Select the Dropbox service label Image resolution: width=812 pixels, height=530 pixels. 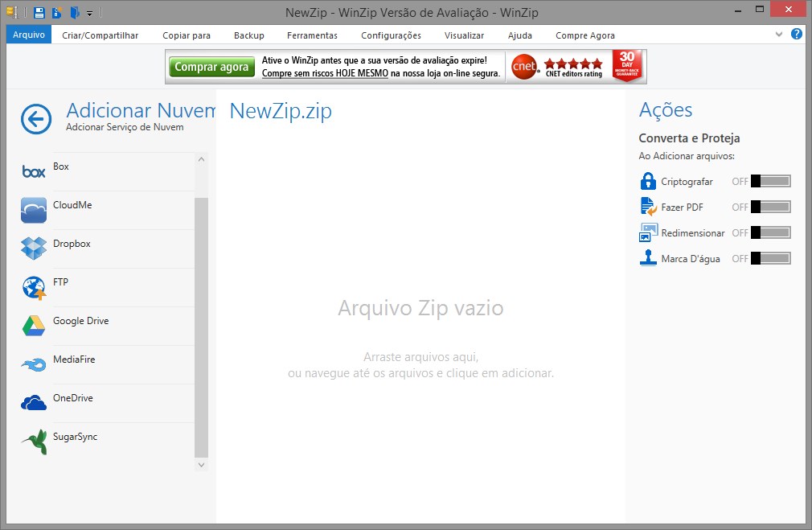pyautogui.click(x=72, y=244)
